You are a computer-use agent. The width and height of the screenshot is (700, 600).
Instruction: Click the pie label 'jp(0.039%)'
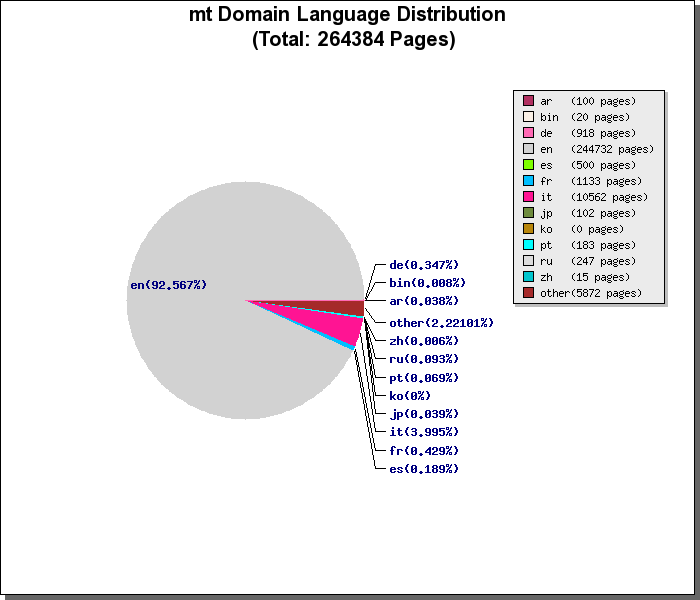click(424, 414)
